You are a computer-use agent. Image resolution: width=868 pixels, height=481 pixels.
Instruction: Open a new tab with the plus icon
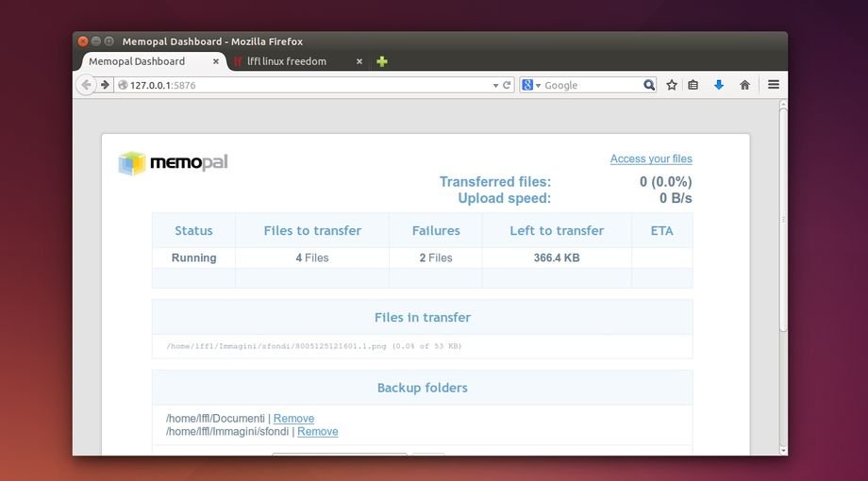pyautogui.click(x=382, y=61)
